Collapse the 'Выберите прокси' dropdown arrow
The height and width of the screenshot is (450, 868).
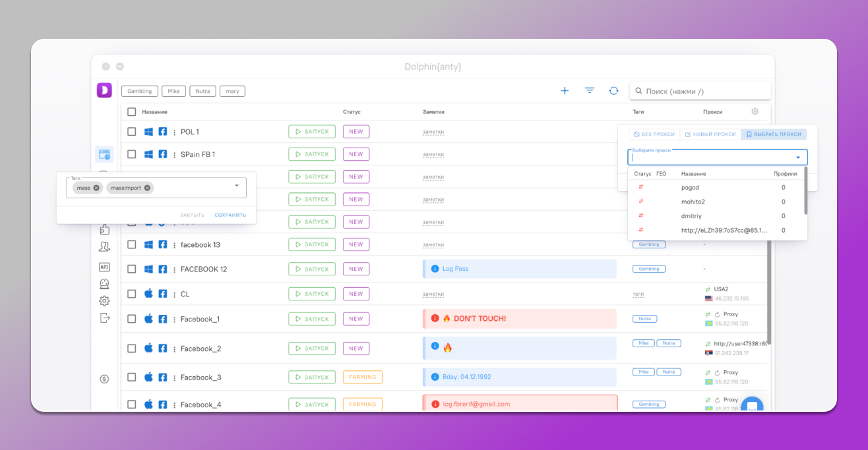pos(798,157)
